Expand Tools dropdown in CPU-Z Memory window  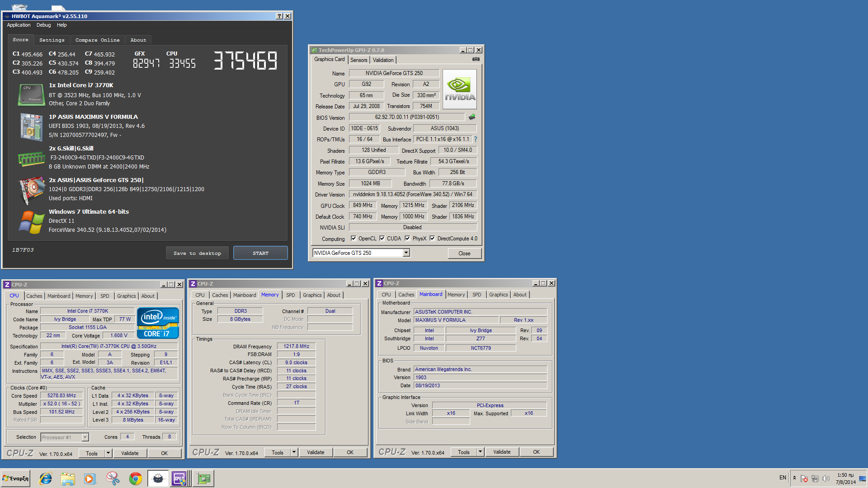[x=294, y=452]
